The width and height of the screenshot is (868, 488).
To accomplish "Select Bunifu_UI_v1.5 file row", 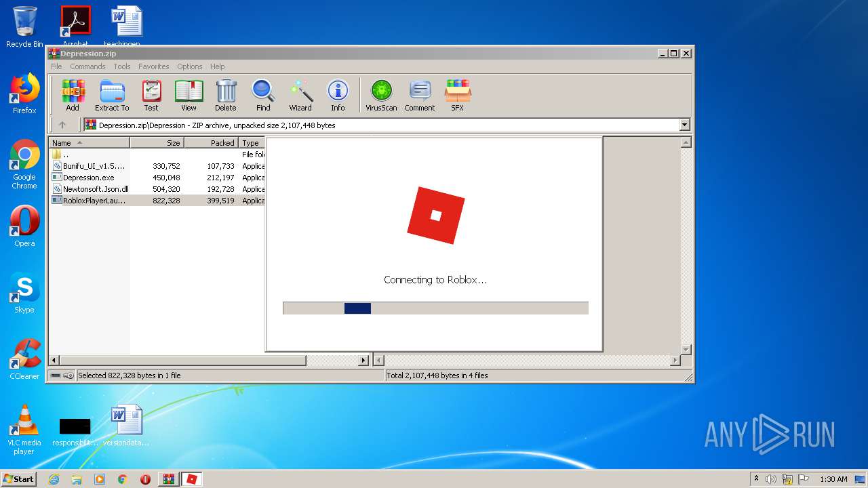I will point(157,166).
